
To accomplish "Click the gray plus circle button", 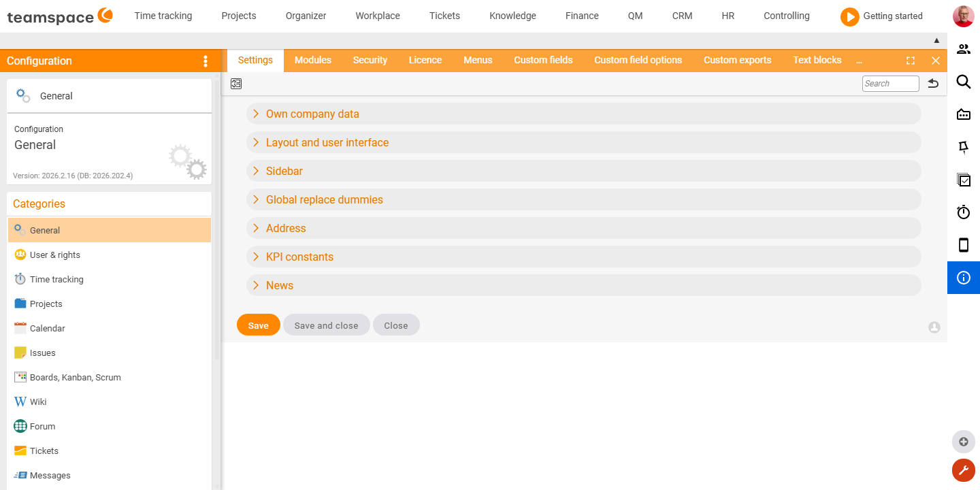I will (964, 442).
